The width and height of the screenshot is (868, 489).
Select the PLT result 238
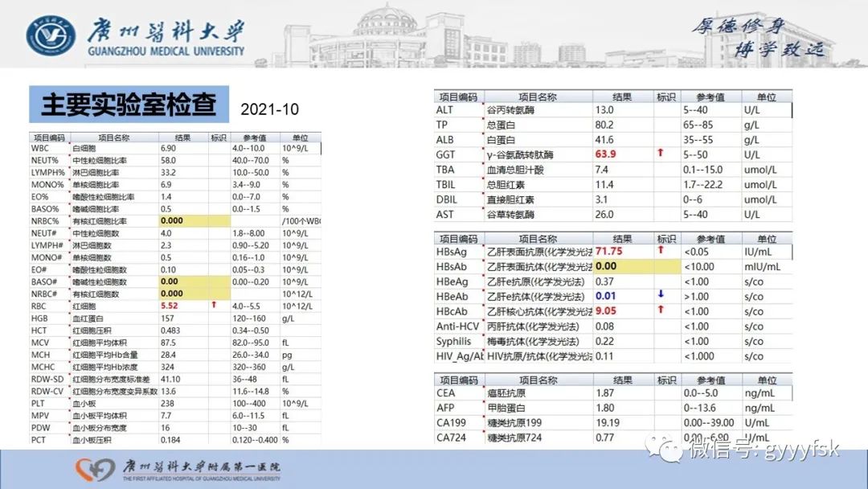(167, 404)
